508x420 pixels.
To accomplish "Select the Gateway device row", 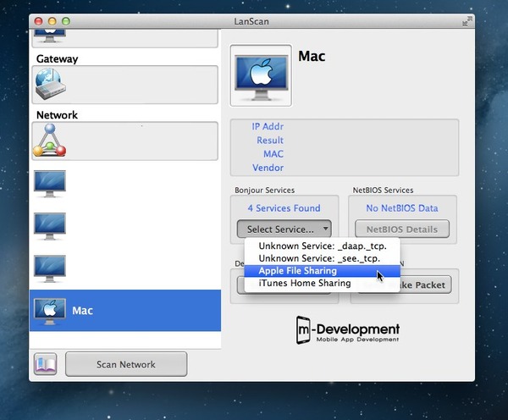I will (125, 85).
